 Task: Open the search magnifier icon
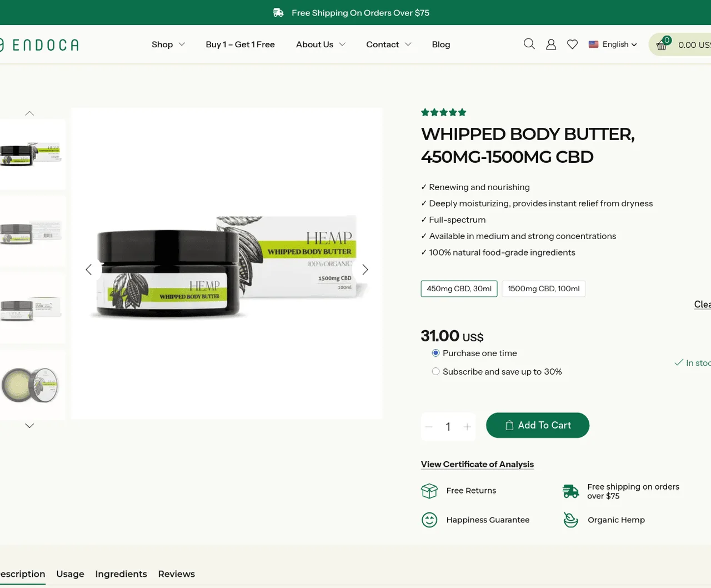coord(529,44)
